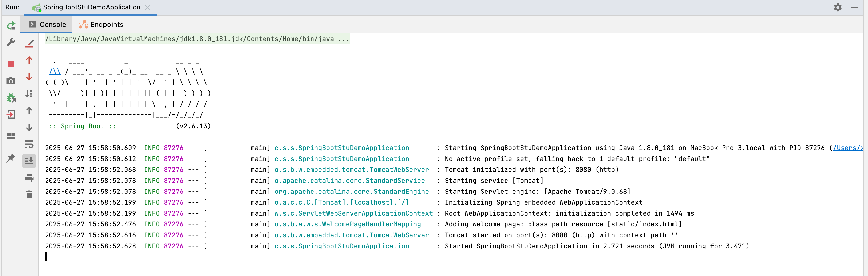Click the wrench modify run configuration icon
This screenshot has height=276, width=868.
coord(11,42)
